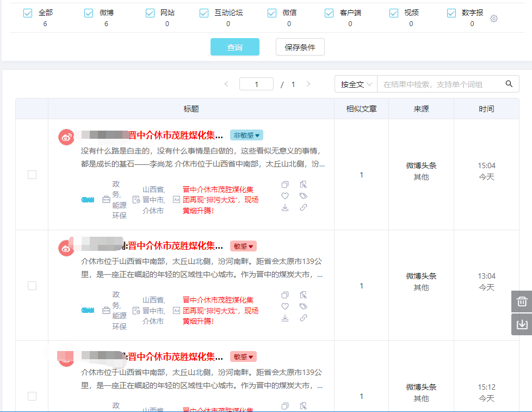Click the search magnifier in result search box

pos(509,84)
